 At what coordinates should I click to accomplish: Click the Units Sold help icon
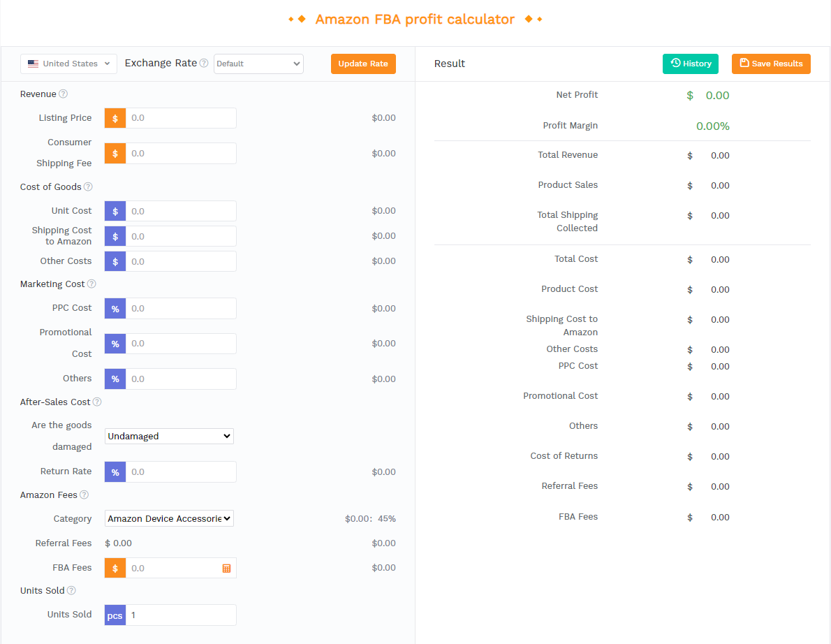pos(71,590)
